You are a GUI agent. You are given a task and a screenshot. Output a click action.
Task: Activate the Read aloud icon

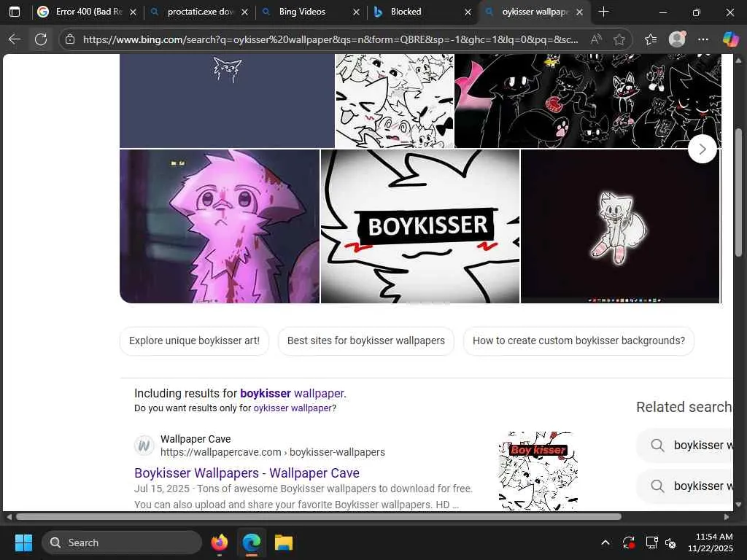click(595, 39)
